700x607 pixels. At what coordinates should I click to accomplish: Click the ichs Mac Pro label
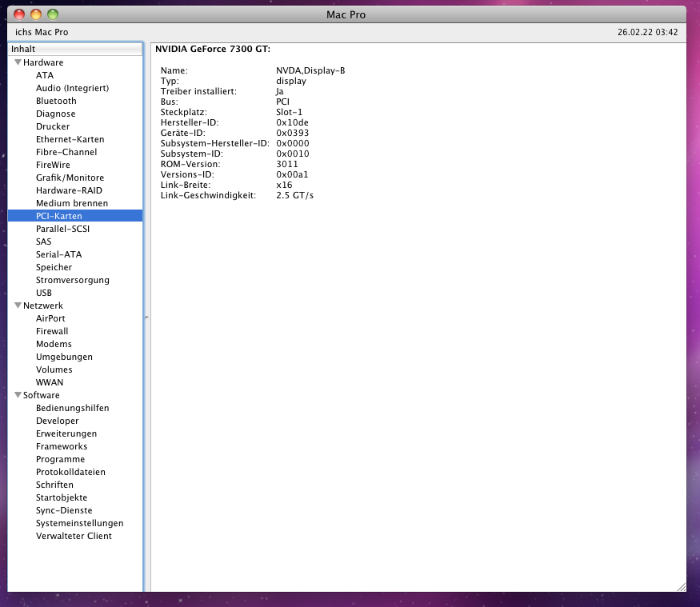[x=42, y=32]
